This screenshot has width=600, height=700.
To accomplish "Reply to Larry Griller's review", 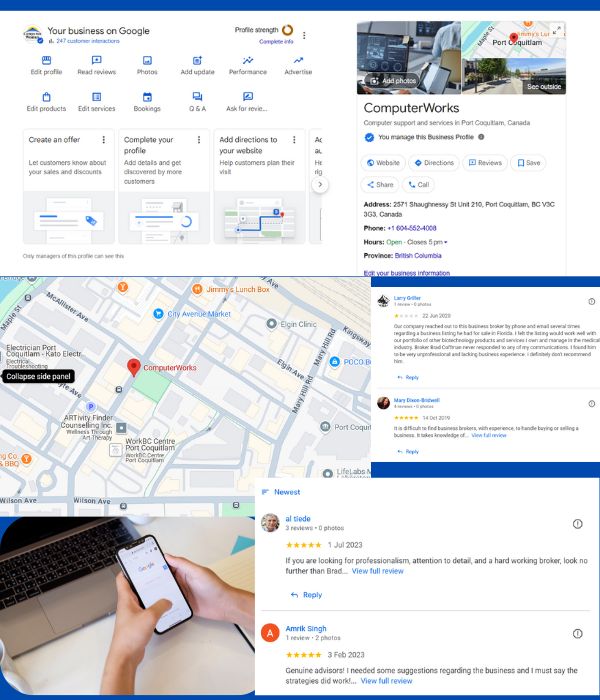I will [408, 377].
